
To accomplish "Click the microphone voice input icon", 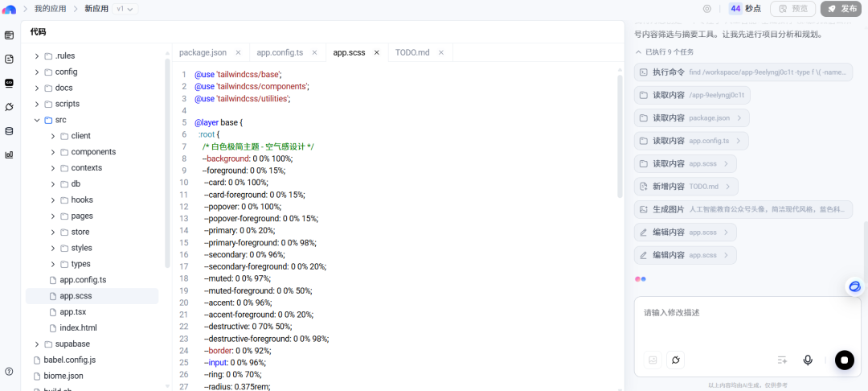I will point(808,360).
